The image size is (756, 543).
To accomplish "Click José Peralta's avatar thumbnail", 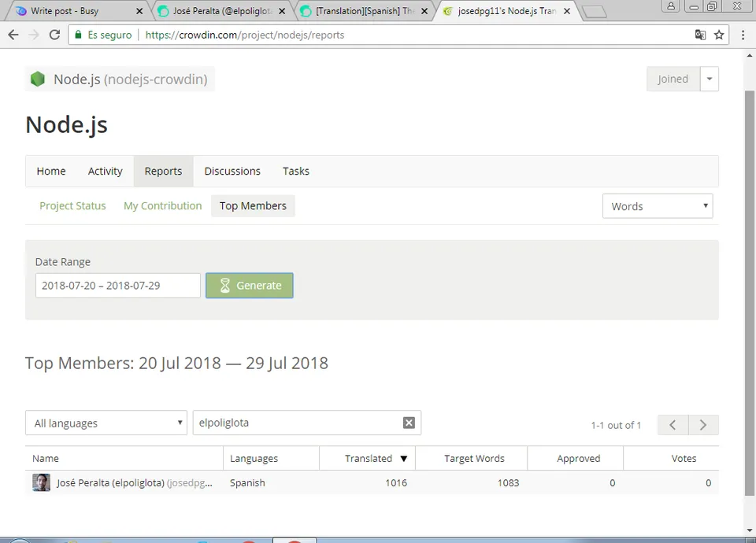I will (x=42, y=482).
